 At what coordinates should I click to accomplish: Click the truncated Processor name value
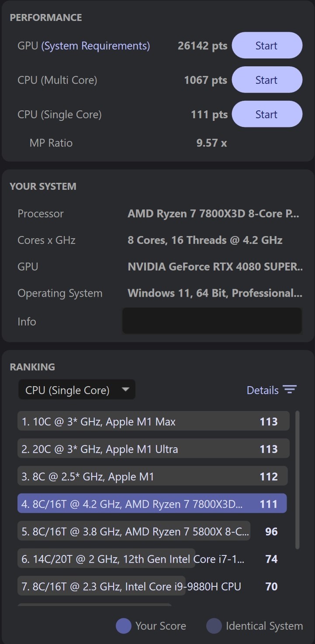(213, 214)
